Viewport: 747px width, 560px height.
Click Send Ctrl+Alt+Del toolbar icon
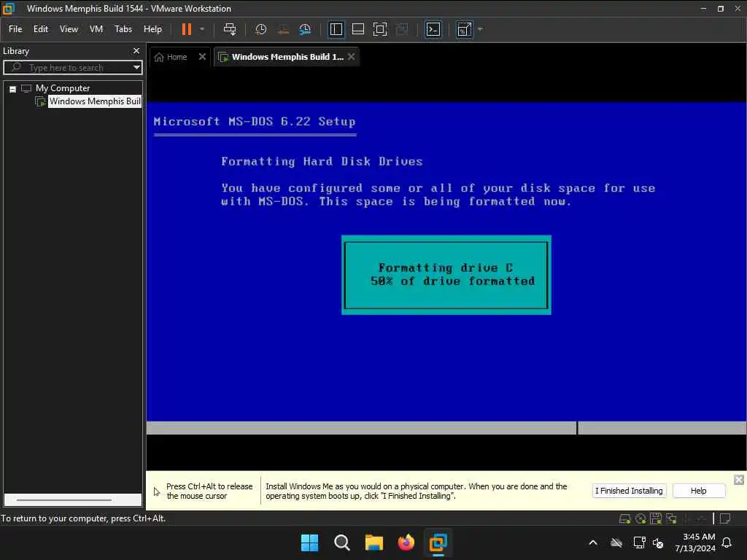[x=230, y=29]
